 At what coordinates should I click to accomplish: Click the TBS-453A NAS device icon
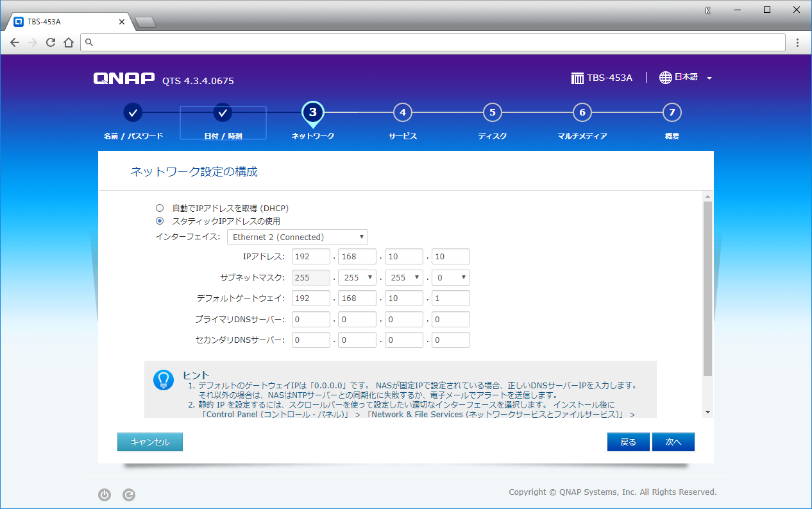(x=577, y=78)
